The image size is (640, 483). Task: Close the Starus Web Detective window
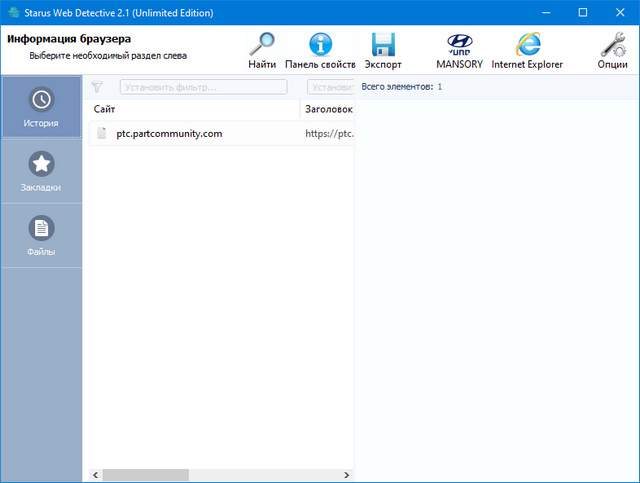pos(620,13)
